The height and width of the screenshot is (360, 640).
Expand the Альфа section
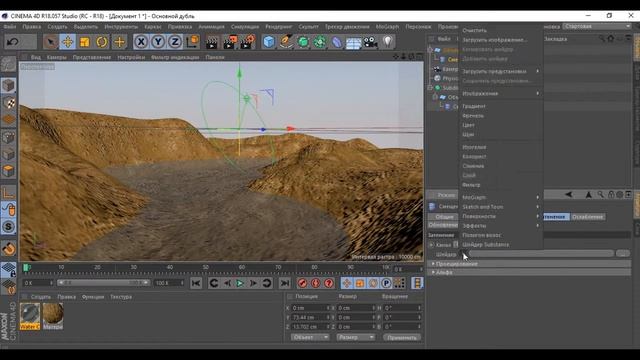(x=444, y=272)
